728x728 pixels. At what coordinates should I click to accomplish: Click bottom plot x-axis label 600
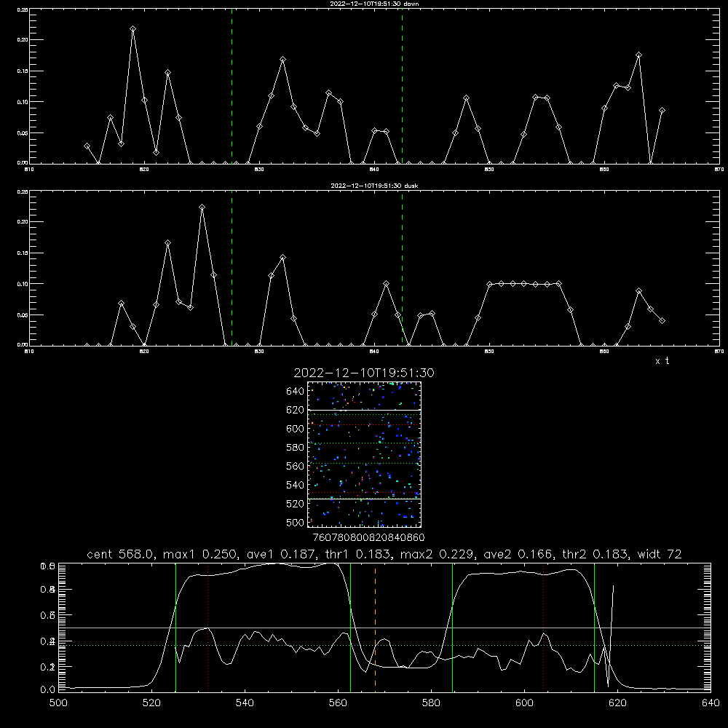click(525, 703)
